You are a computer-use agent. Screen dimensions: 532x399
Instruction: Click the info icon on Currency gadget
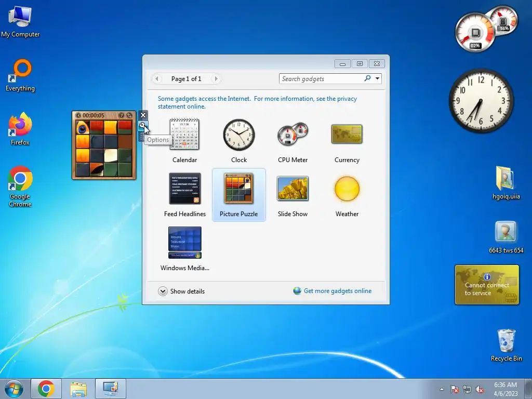(x=487, y=277)
